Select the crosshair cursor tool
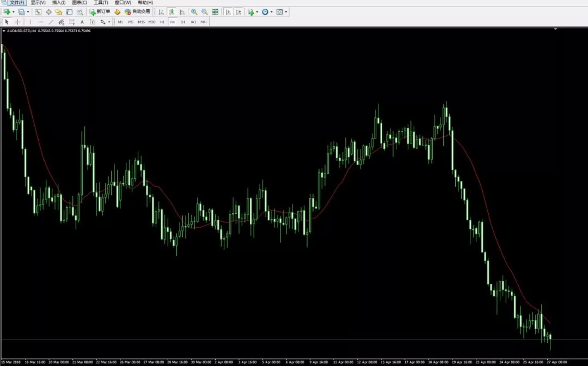Viewport: 588px width, 366px height. (18, 22)
